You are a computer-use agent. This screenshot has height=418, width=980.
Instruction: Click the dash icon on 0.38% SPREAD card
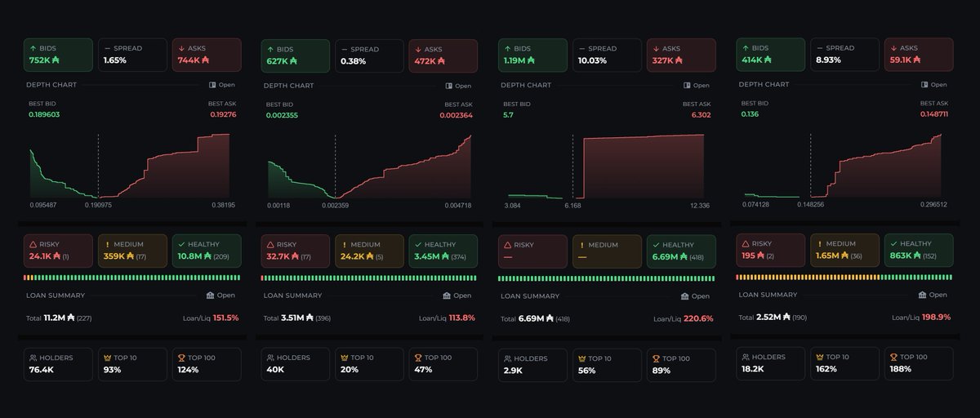pos(344,49)
